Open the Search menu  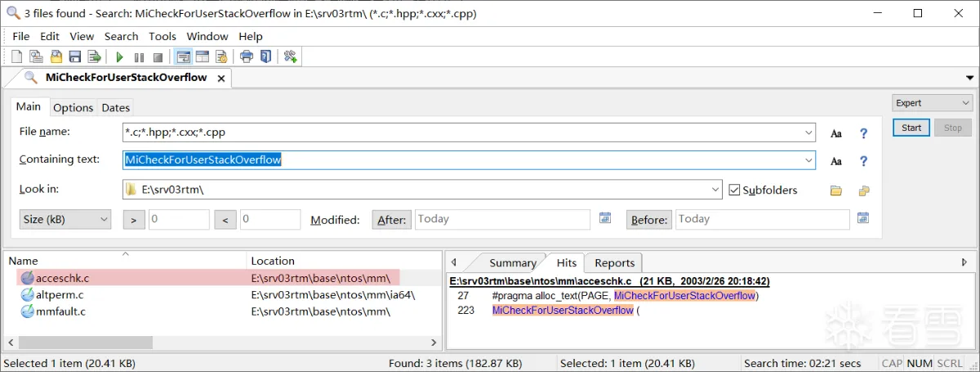tap(122, 36)
